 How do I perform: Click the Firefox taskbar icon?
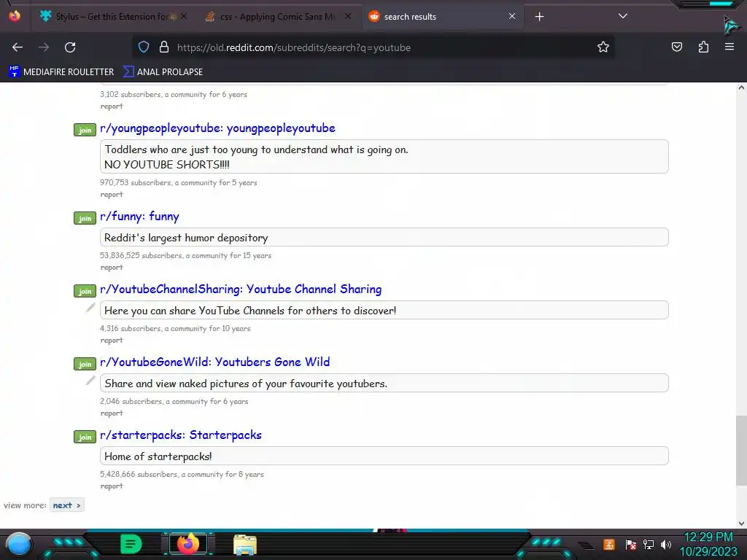[x=188, y=544]
